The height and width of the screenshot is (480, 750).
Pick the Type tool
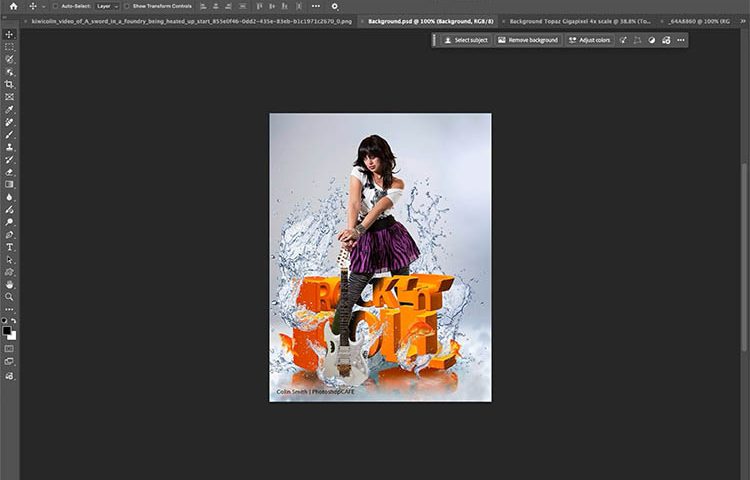pyautogui.click(x=10, y=247)
